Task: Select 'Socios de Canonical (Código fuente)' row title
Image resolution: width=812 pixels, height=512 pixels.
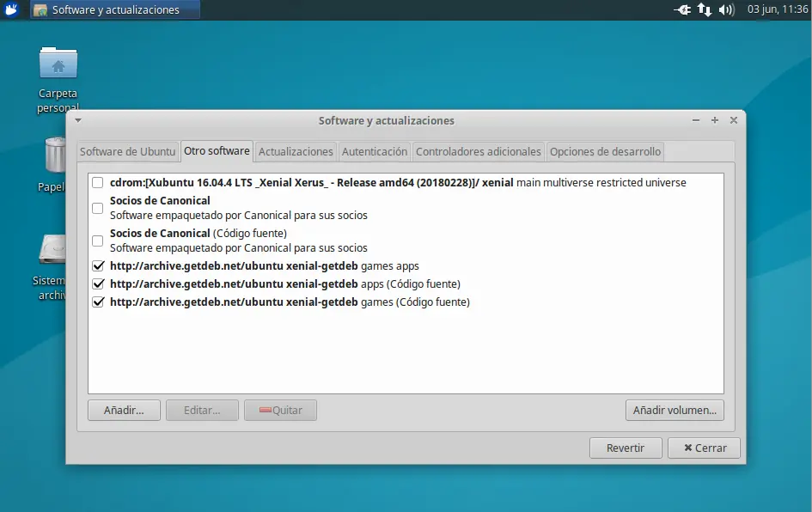Action: click(198, 233)
